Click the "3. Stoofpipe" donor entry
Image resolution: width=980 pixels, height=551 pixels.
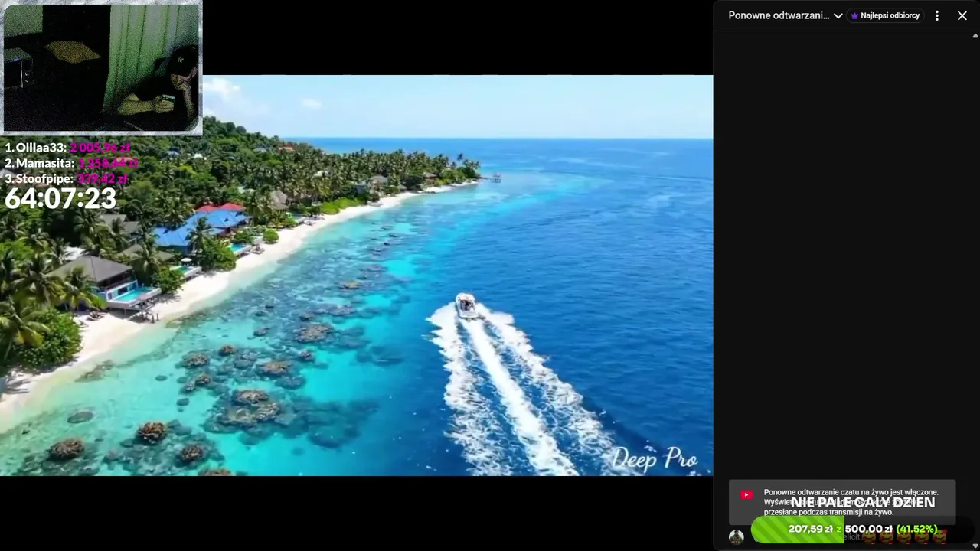tap(66, 179)
